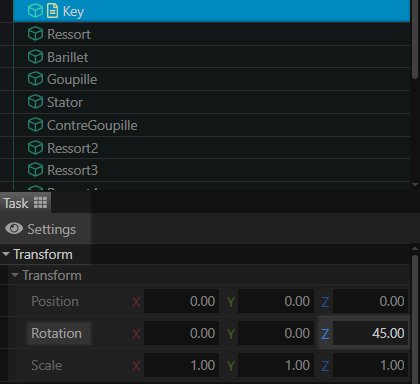The width and height of the screenshot is (420, 384).
Task: Click the Rotation Z field showing 45.00
Action: coord(370,333)
